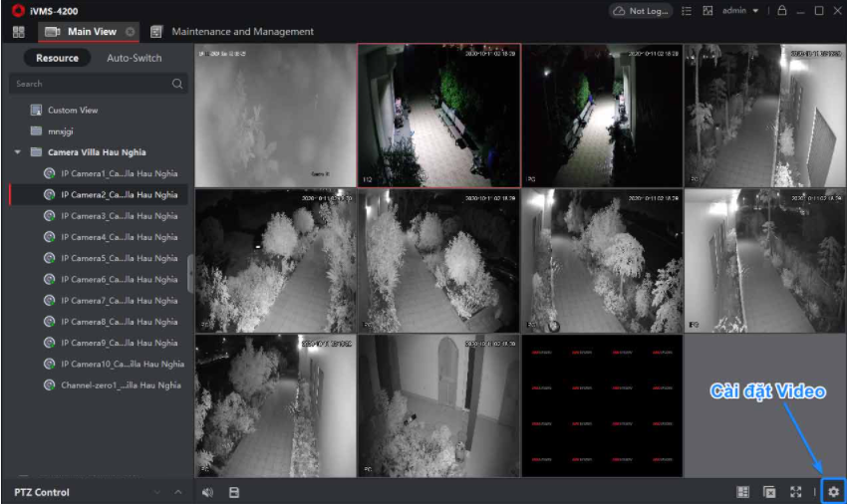Open the video settings gear icon
This screenshot has width=847, height=504.
point(833,492)
